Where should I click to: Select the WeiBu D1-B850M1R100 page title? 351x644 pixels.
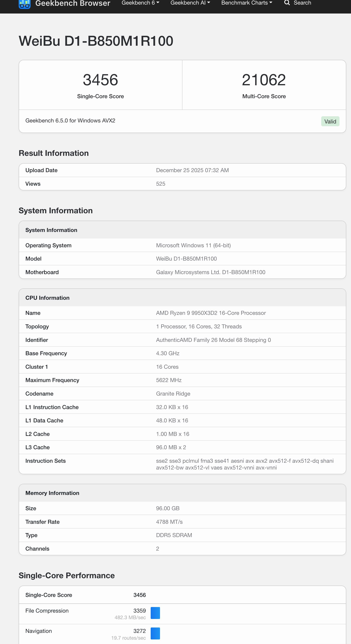(96, 41)
